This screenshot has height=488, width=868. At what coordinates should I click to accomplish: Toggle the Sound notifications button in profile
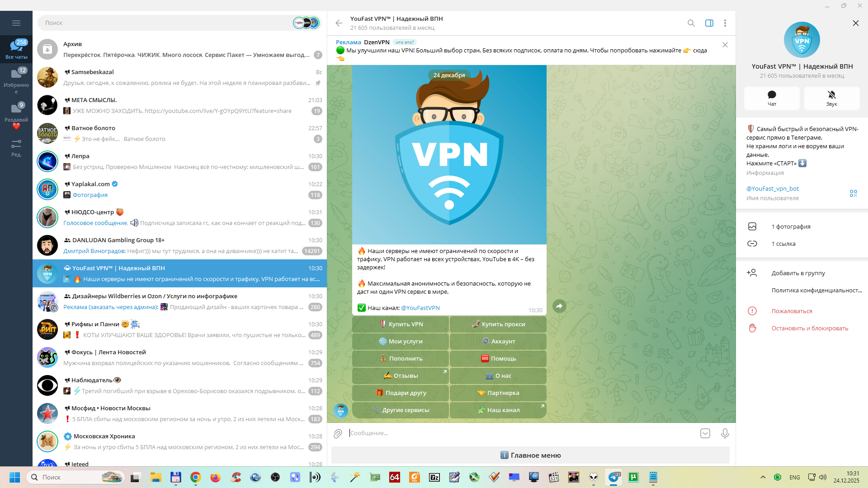(831, 98)
